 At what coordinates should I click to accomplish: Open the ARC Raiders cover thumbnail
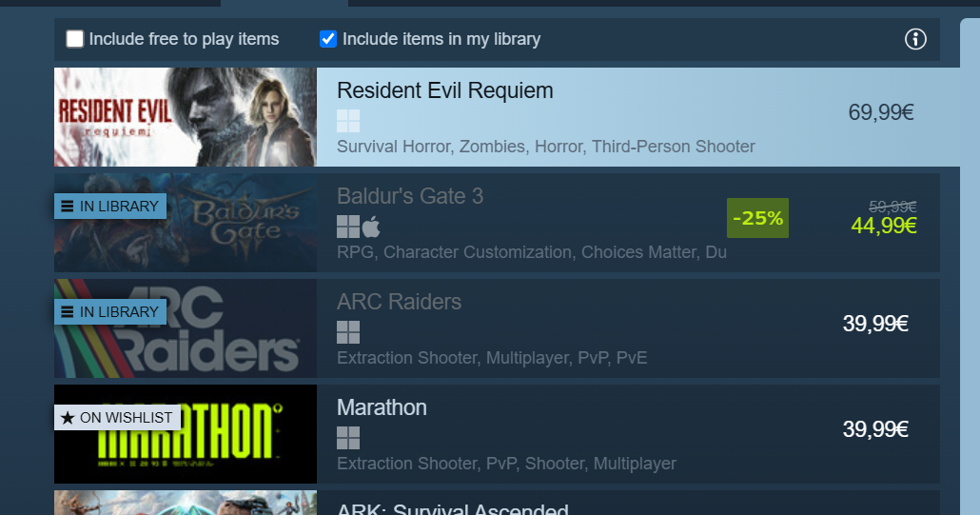pos(186,328)
